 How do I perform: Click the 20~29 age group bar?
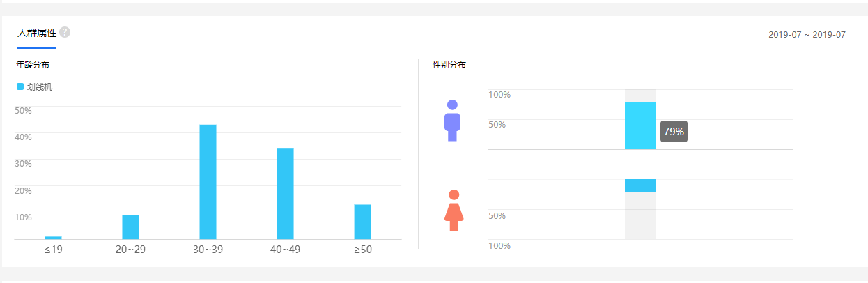pos(130,227)
